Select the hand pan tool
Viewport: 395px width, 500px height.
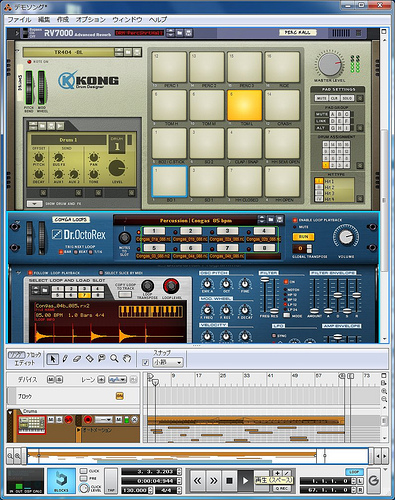pos(126,359)
